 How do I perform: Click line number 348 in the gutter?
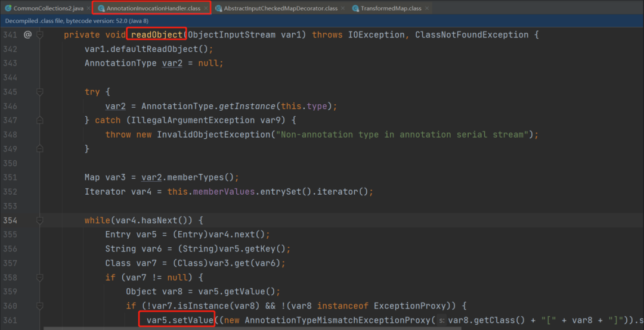(x=10, y=135)
